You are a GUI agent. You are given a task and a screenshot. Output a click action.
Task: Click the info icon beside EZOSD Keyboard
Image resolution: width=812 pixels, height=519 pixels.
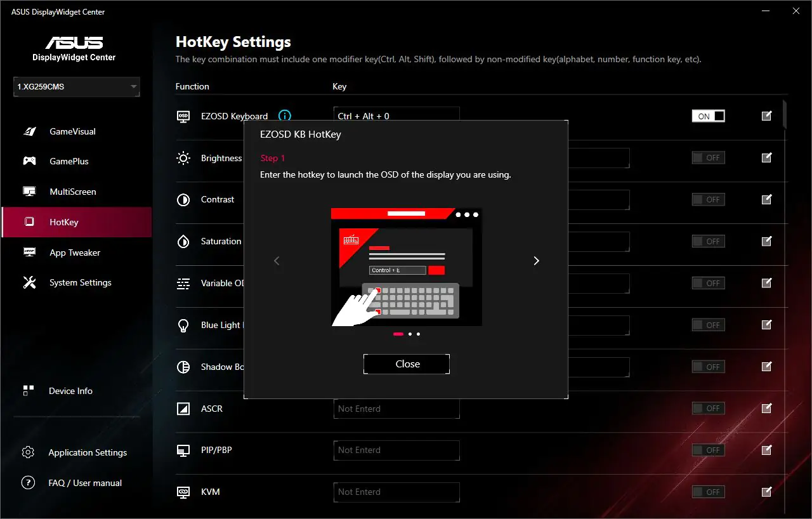pos(285,116)
